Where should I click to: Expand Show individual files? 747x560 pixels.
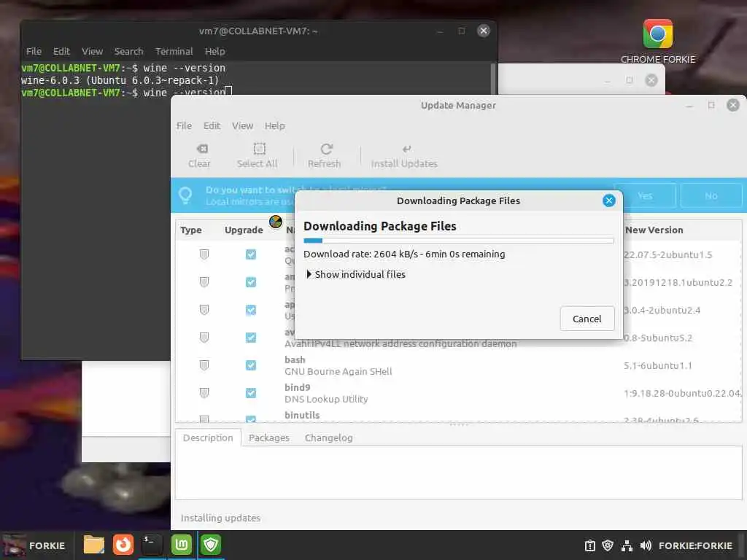coord(355,274)
